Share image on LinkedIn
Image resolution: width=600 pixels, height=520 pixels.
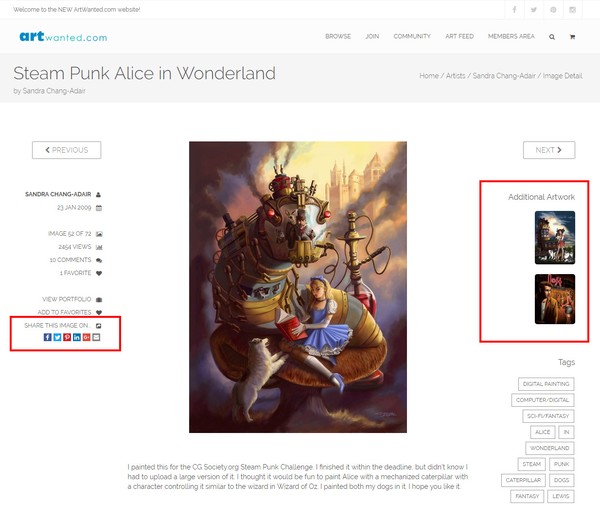[77, 337]
